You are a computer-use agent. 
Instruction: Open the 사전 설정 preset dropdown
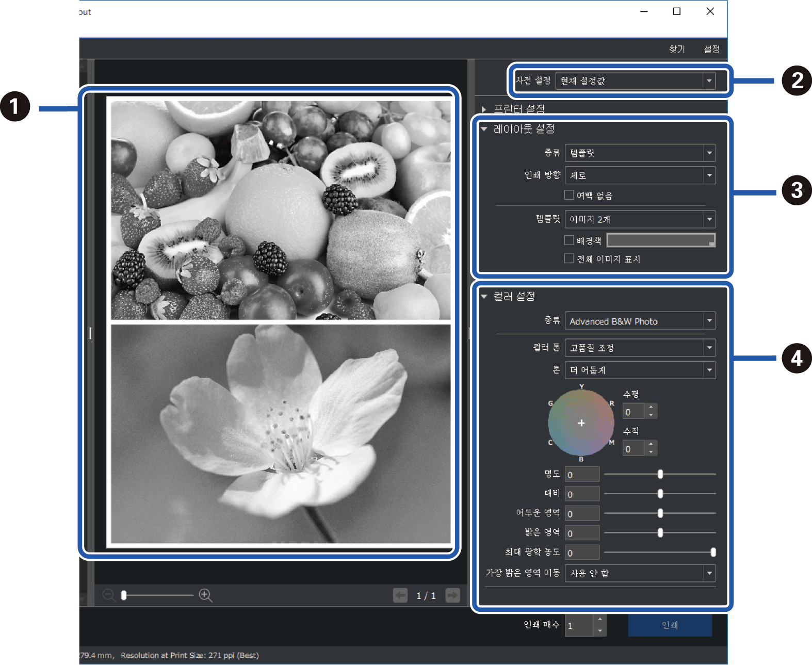709,81
